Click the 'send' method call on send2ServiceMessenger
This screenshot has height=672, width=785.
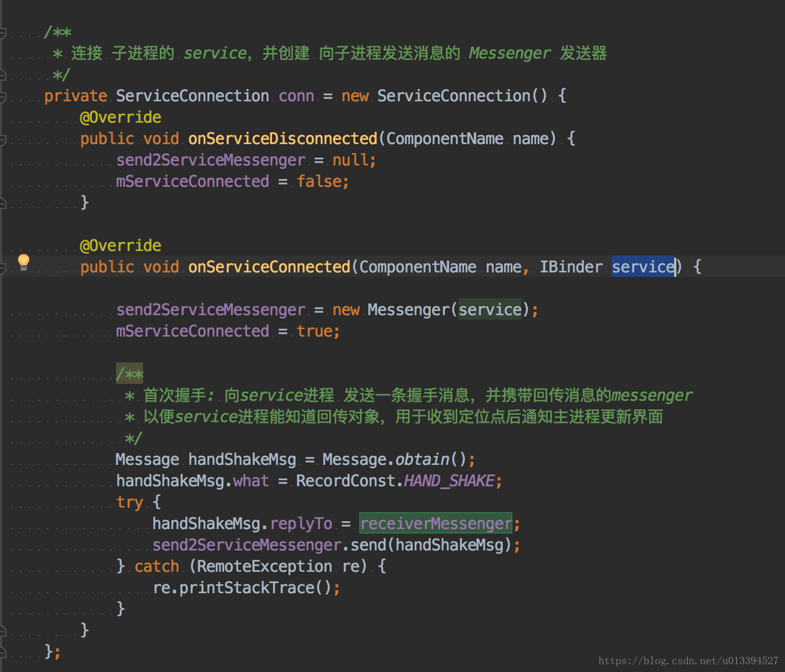368,545
